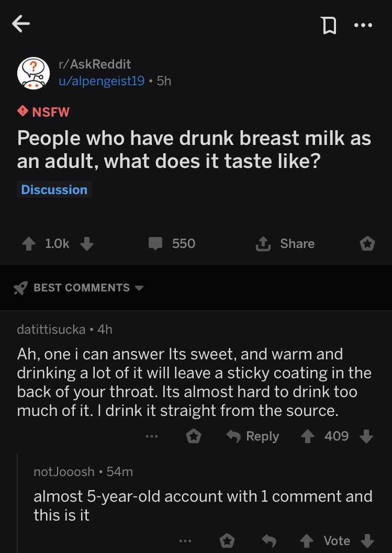Screen dimensions: 392x553
Task: Open the r/AskReddit subreddit link
Action: point(95,64)
